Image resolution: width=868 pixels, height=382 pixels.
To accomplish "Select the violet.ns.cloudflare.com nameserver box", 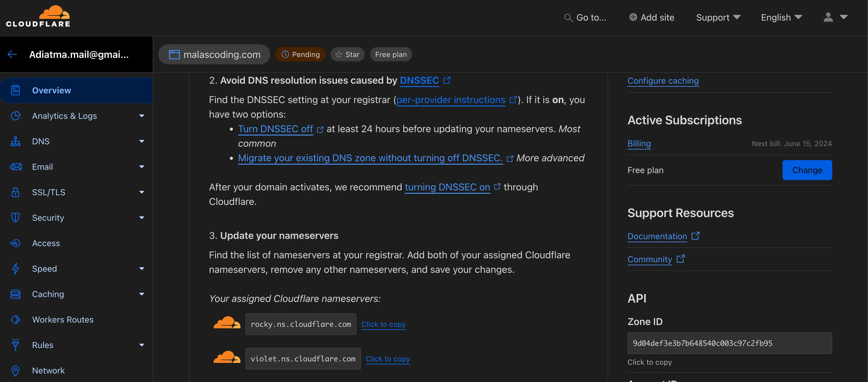I will coord(303,359).
